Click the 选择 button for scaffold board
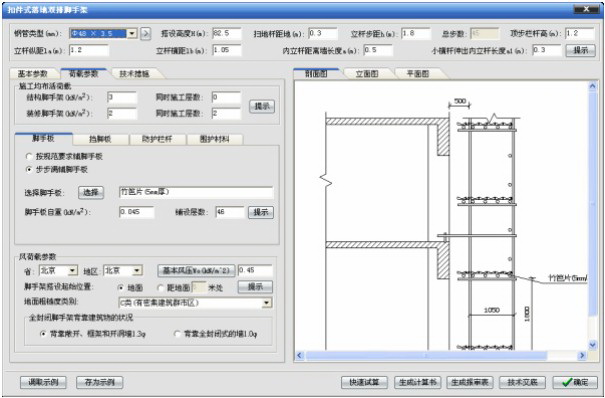 click(91, 192)
